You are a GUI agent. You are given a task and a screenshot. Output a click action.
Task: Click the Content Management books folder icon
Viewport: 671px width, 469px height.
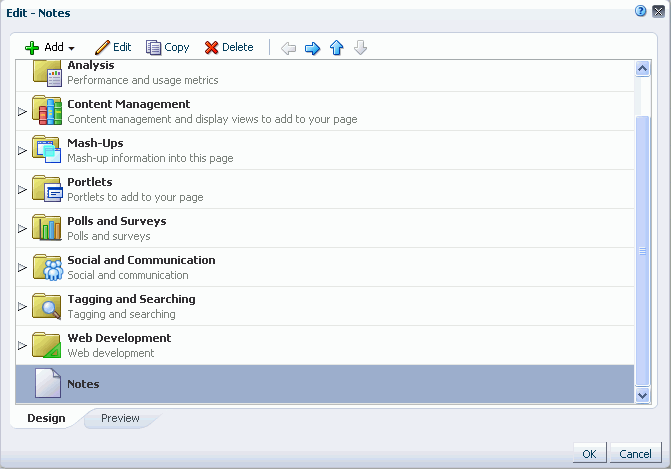click(47, 110)
